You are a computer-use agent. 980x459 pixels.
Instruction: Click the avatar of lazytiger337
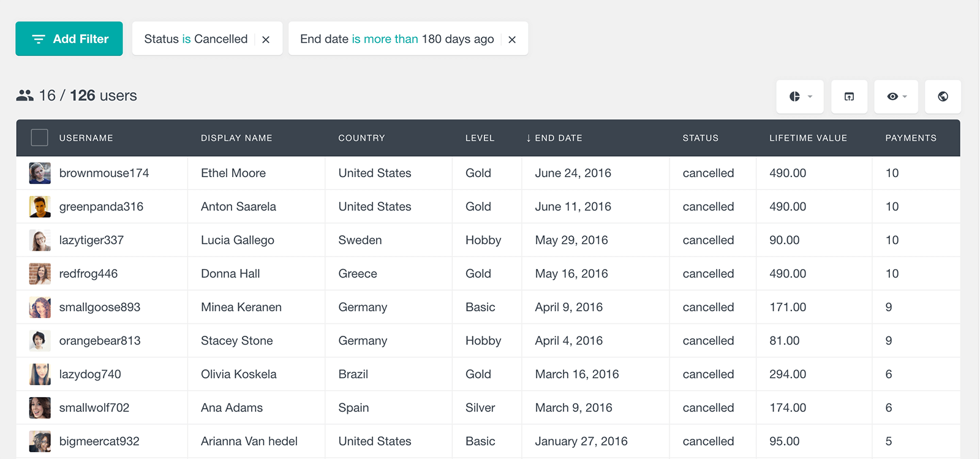[40, 240]
